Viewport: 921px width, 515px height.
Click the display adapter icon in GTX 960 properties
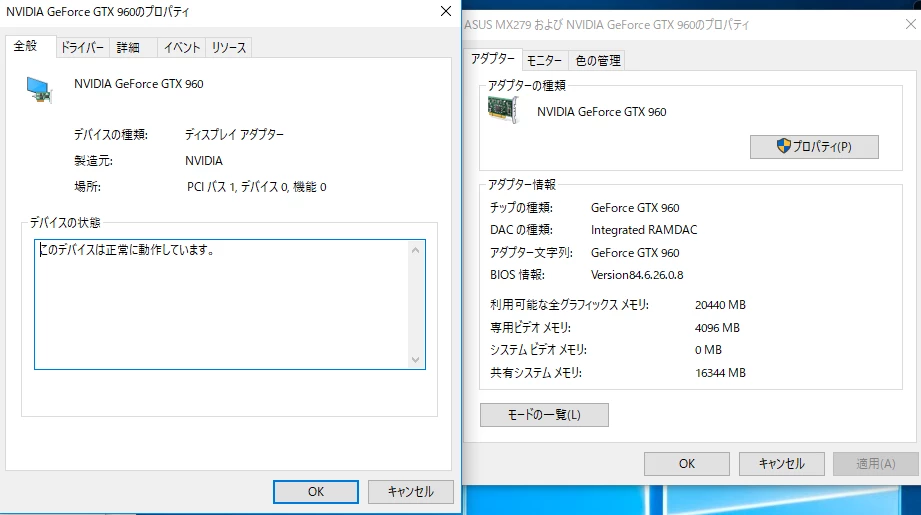coord(39,90)
